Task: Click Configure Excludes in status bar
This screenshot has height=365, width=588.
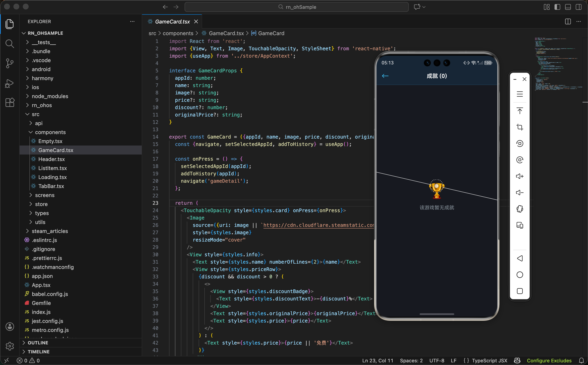Action: [x=549, y=361]
